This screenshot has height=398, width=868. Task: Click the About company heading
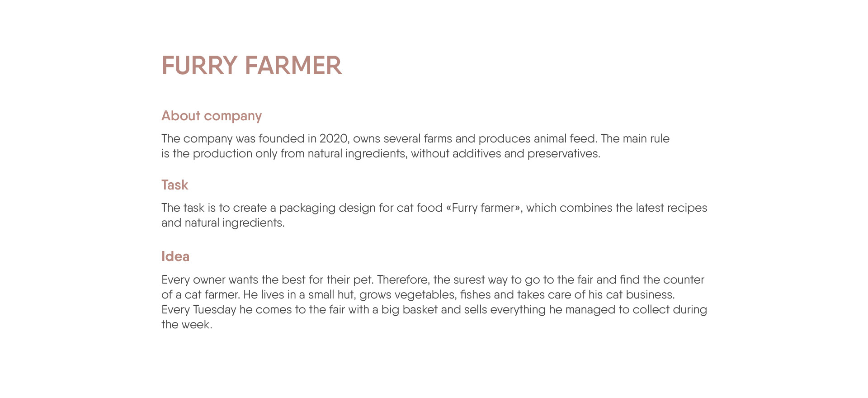[x=212, y=116]
